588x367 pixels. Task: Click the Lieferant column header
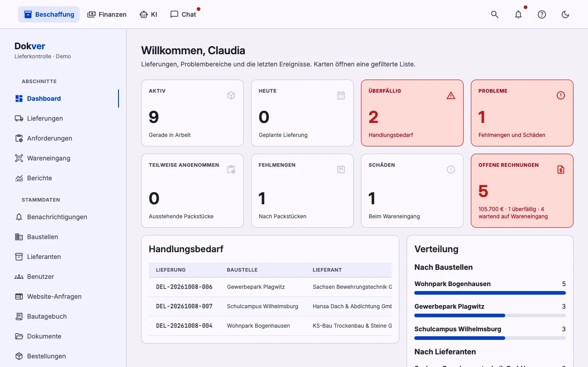pos(327,270)
